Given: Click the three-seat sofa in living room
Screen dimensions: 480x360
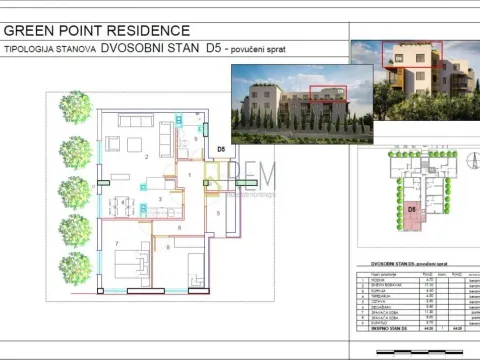Looking at the screenshot, I should tap(136, 120).
